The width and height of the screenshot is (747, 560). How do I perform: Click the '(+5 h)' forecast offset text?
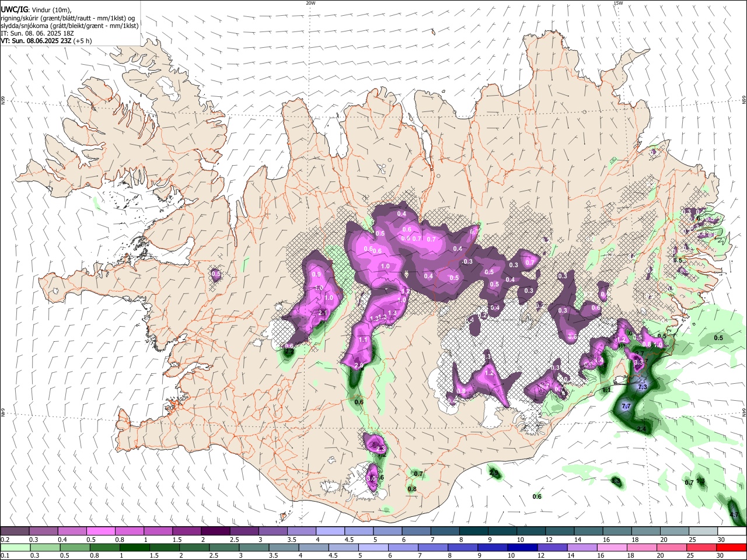83,41
